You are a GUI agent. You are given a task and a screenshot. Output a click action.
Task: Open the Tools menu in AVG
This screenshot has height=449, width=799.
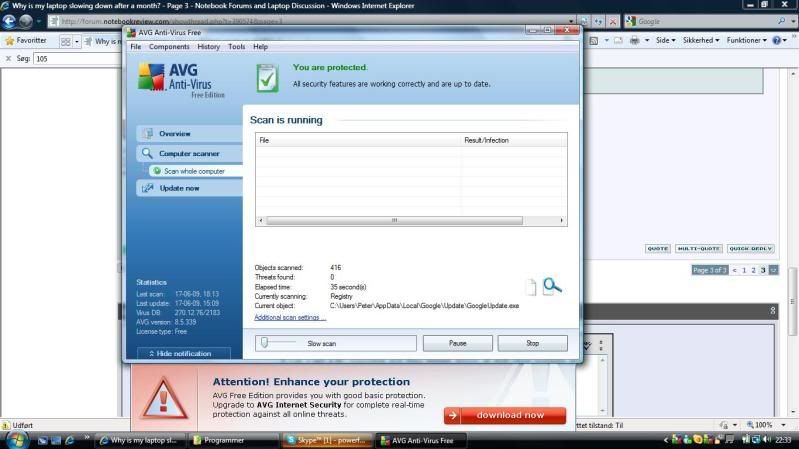236,46
